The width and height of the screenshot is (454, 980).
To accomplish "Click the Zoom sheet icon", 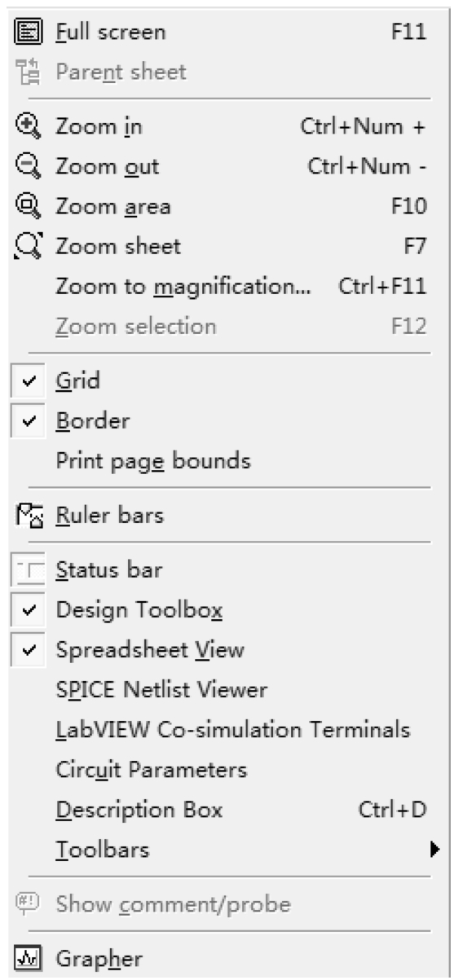I will click(25, 246).
